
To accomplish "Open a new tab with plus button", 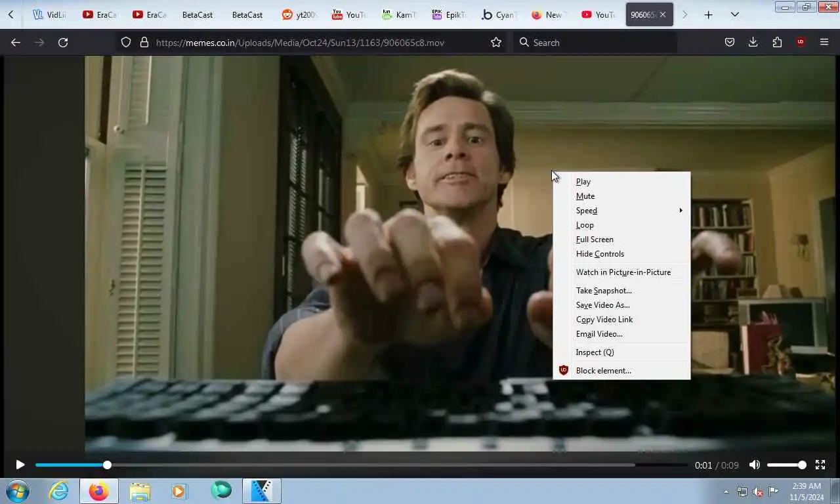I will (708, 14).
